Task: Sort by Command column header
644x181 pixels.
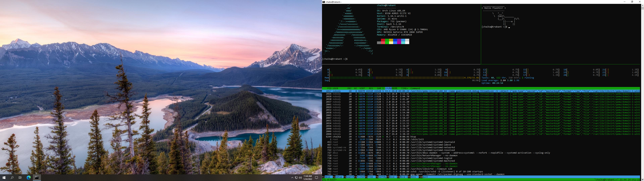Action: pyautogui.click(x=415, y=88)
